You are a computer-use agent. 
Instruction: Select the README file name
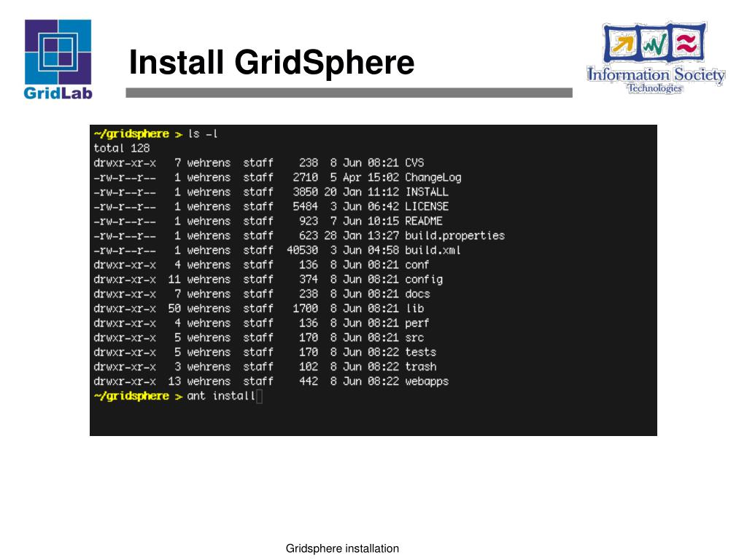[424, 221]
